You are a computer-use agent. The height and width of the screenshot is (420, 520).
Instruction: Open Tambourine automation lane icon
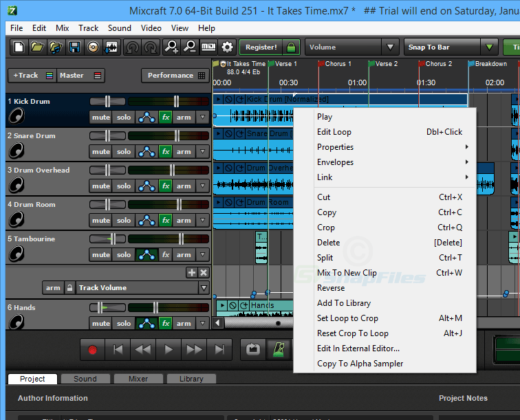coord(147,255)
